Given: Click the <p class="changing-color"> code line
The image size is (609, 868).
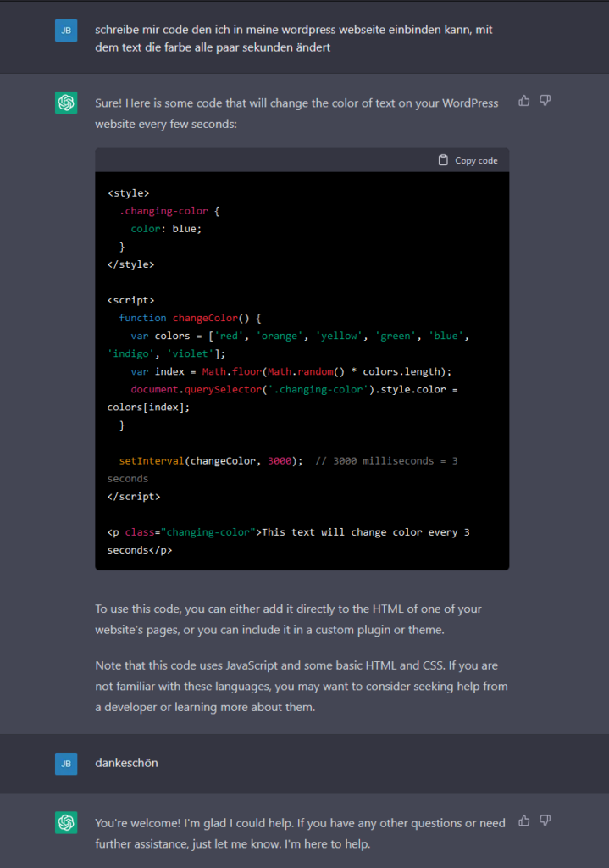Looking at the screenshot, I should [x=288, y=532].
